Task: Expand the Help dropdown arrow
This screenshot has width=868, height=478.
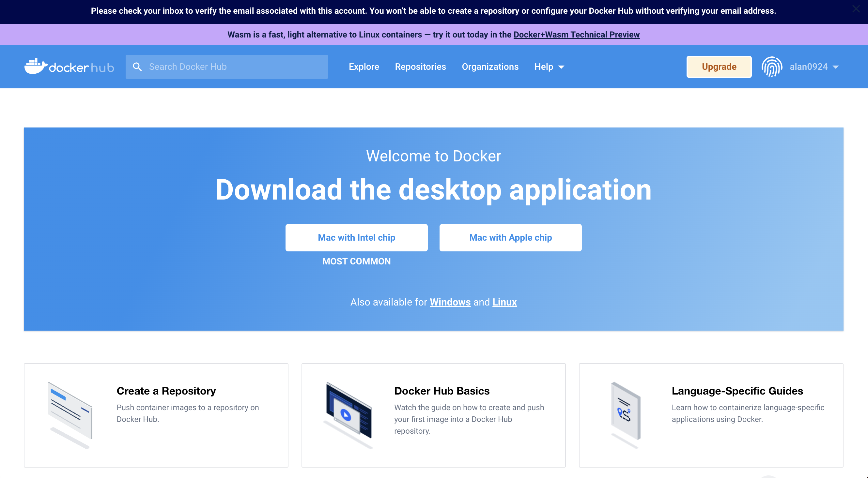Action: point(561,67)
